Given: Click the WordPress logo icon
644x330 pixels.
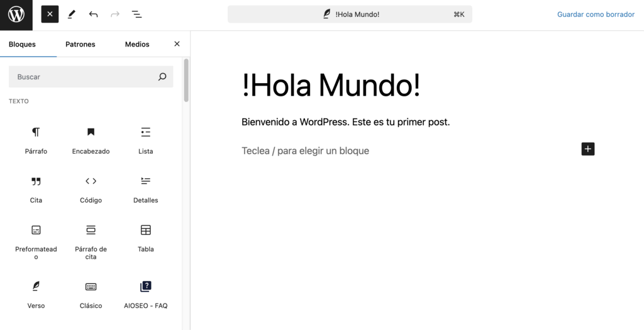Looking at the screenshot, I should click(16, 14).
